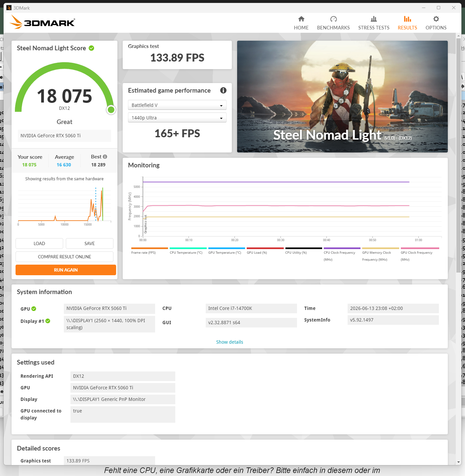Toggle the GPU Clock Frequency pink legend swatch
Image resolution: width=465 pixels, height=476 pixels.
pyautogui.click(x=420, y=248)
